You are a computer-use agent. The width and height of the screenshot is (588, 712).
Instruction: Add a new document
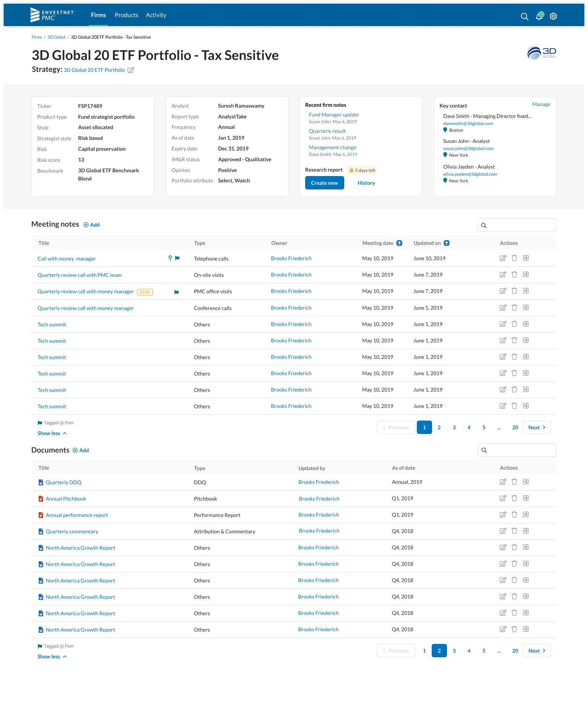tap(81, 450)
